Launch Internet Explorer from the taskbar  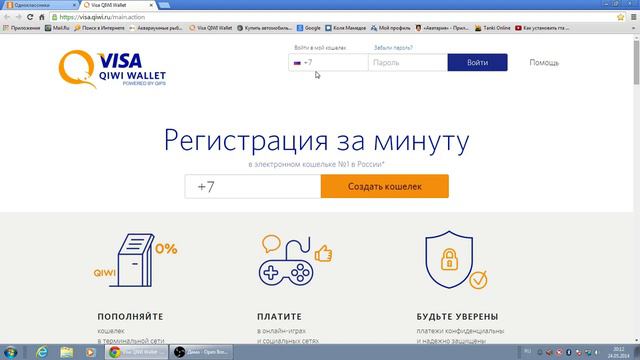tap(42, 352)
